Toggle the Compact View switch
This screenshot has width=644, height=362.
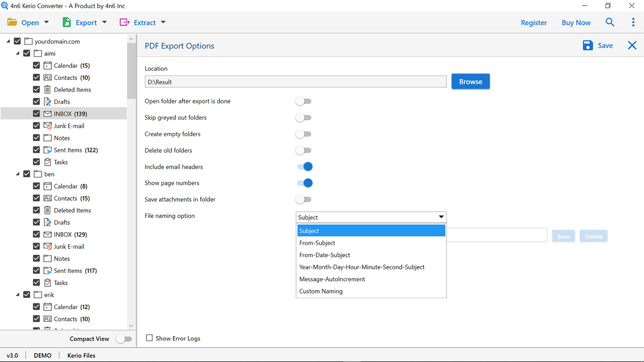tap(124, 339)
